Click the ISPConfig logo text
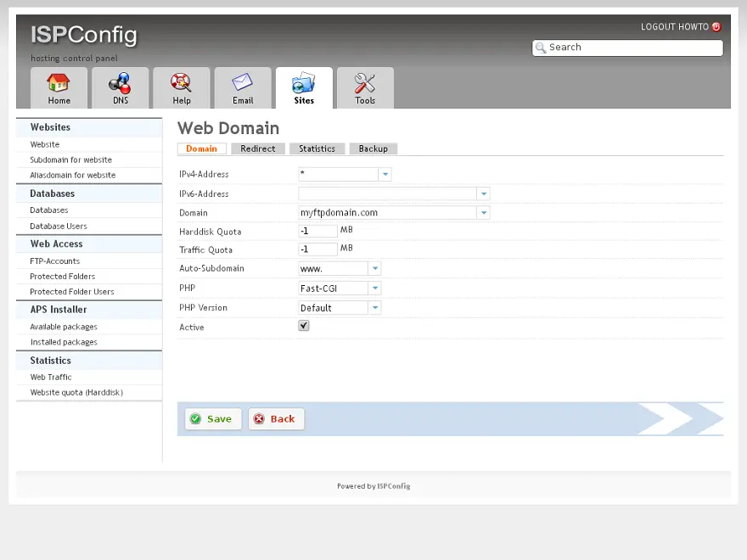Viewport: 747px width, 560px height. [x=84, y=35]
